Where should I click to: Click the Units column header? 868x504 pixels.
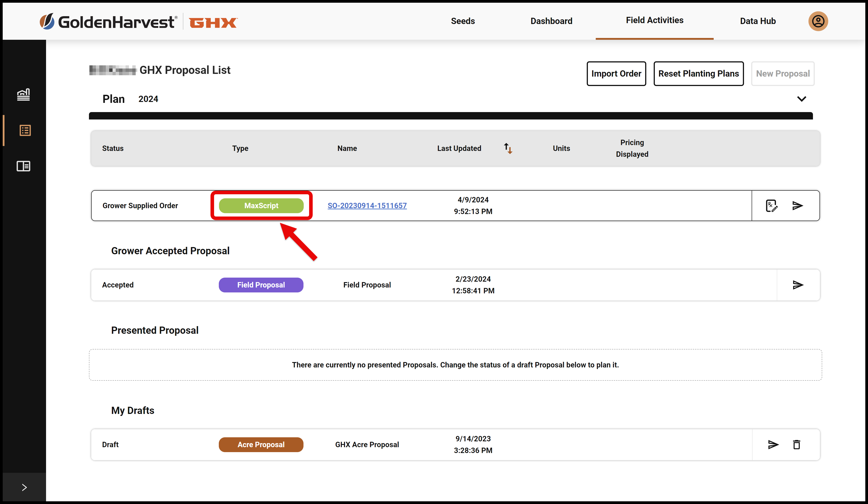[561, 148]
